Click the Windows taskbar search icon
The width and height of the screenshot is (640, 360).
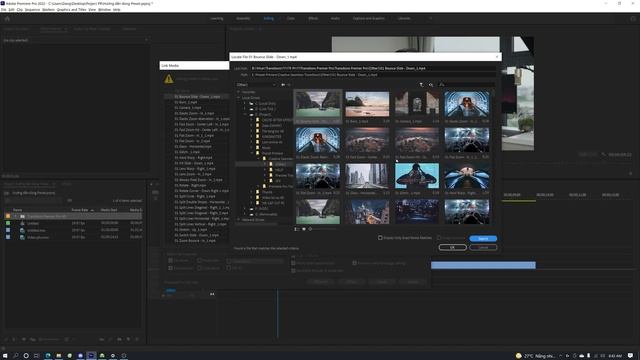[16, 356]
